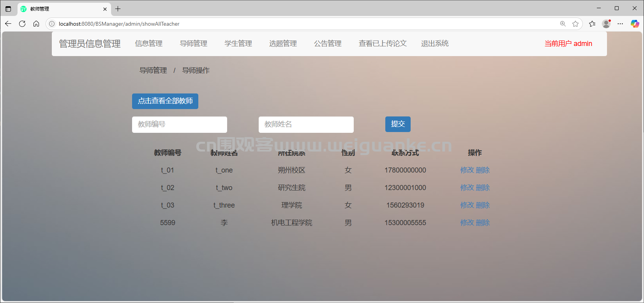View site information icon in address bar
Image resolution: width=644 pixels, height=303 pixels.
pos(52,24)
